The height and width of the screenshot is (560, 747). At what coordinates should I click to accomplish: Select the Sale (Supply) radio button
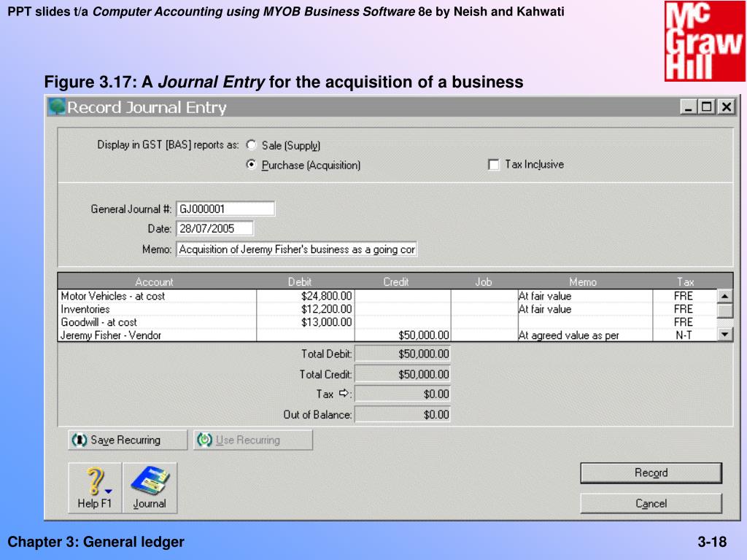click(251, 145)
